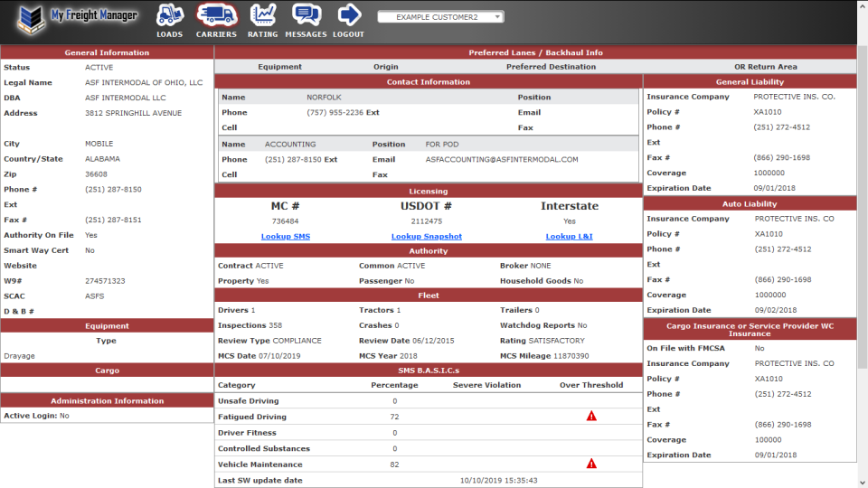Image resolution: width=868 pixels, height=488 pixels.
Task: Open the Loads section icon
Action: pos(169,21)
